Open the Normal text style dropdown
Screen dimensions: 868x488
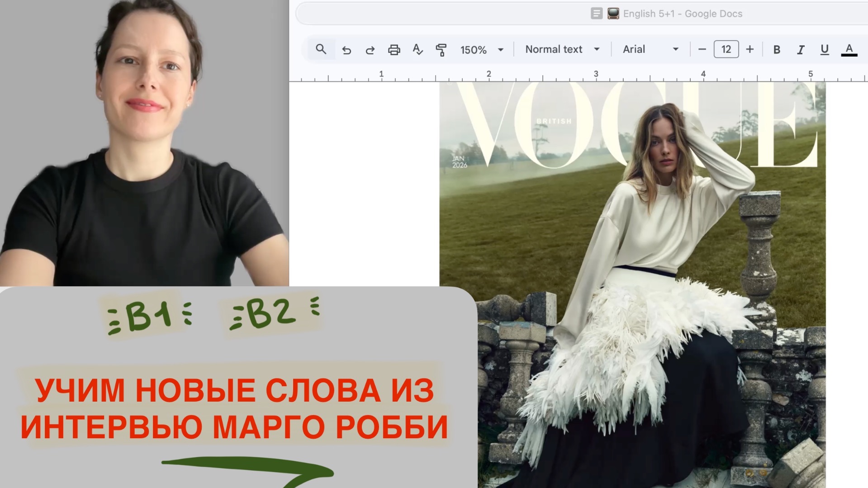click(562, 49)
